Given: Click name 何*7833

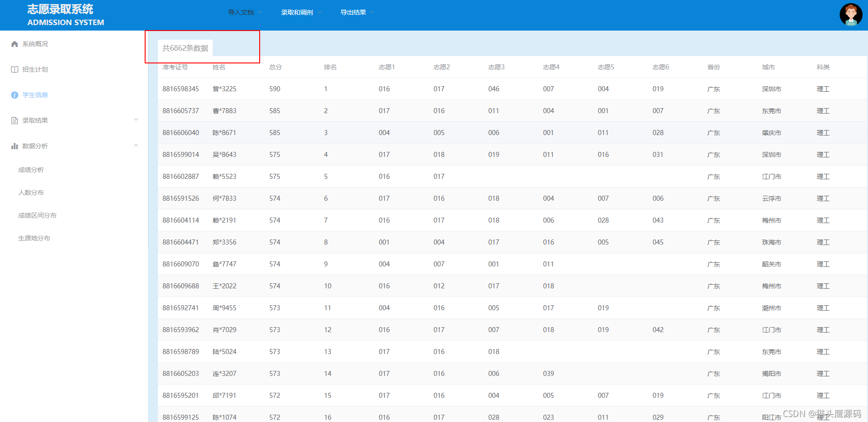Looking at the screenshot, I should (x=225, y=198).
